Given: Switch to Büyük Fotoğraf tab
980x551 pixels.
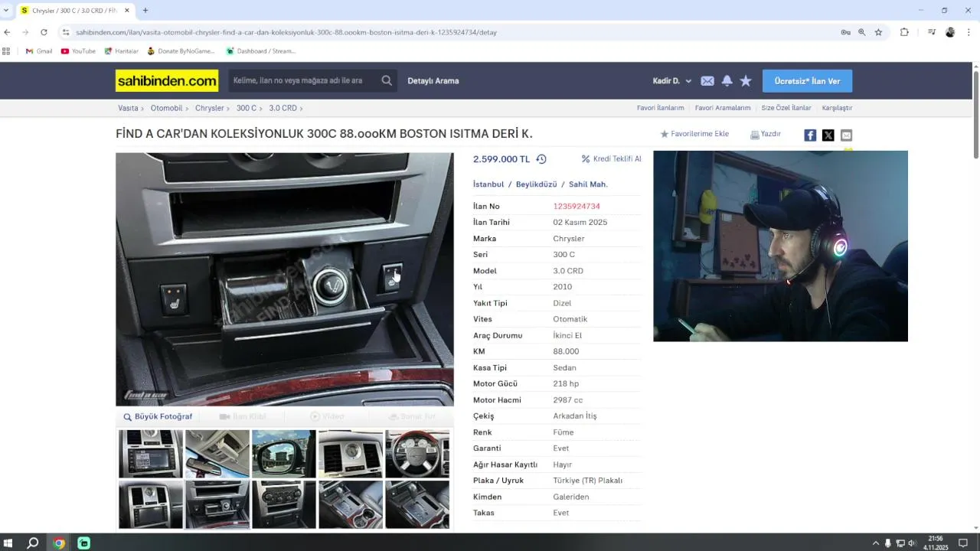Looking at the screenshot, I should click(x=158, y=417).
